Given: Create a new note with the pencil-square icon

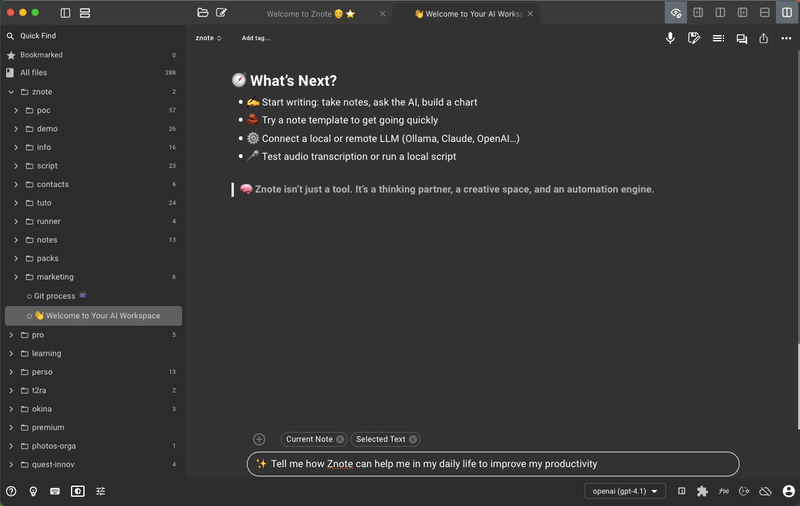Looking at the screenshot, I should [221, 13].
